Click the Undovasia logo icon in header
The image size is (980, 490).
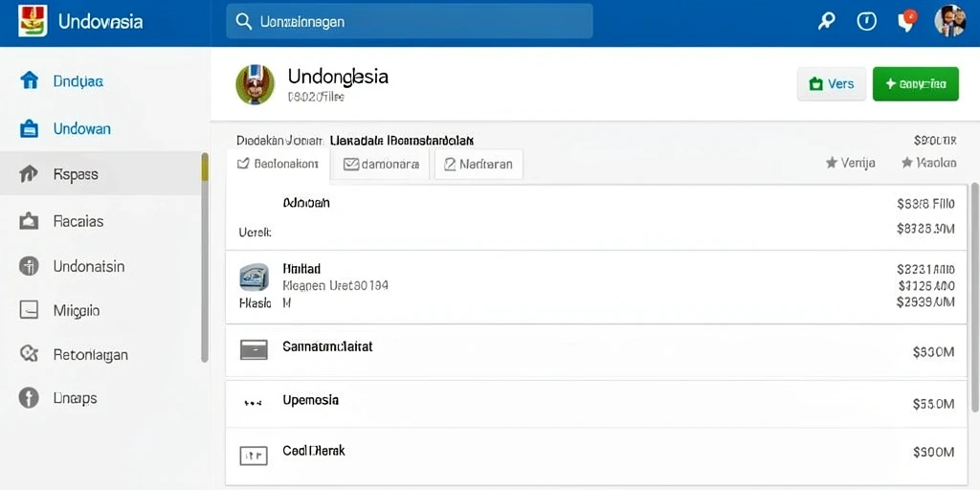(33, 21)
